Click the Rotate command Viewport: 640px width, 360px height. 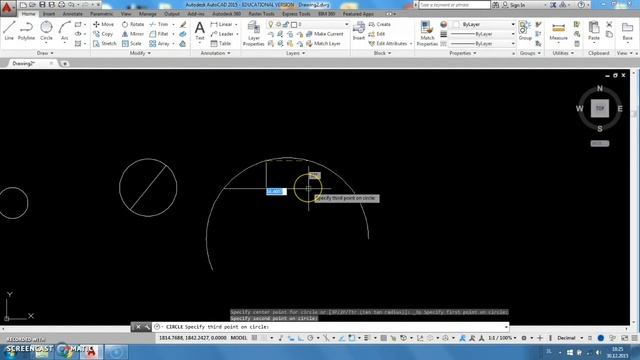pos(133,24)
